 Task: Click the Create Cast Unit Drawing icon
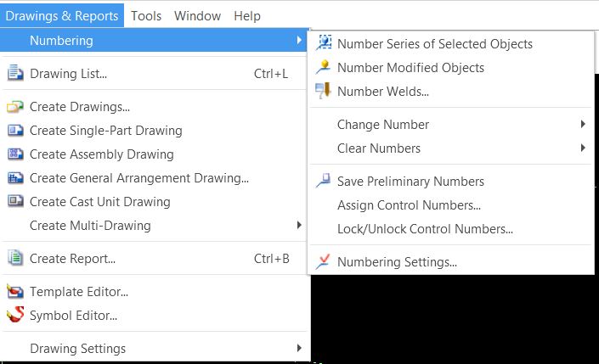coord(15,202)
